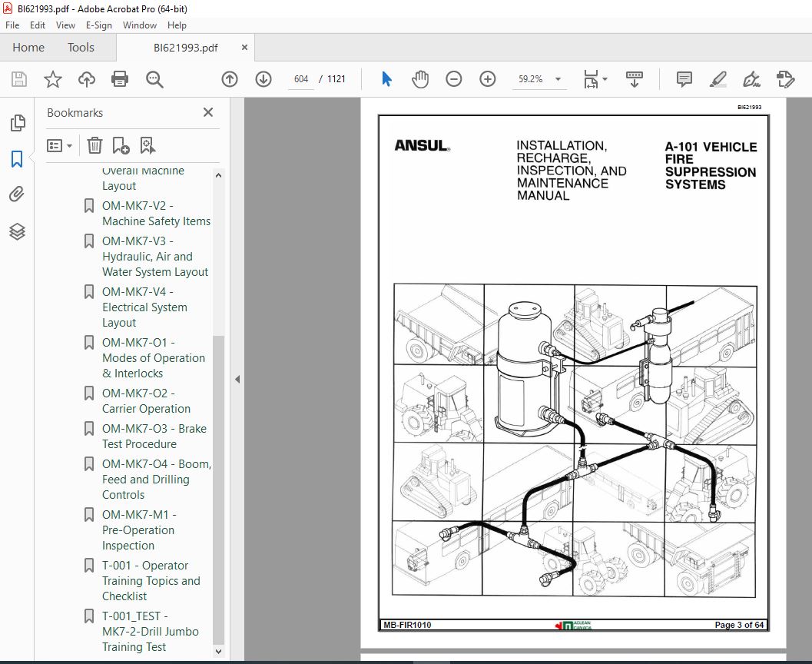This screenshot has width=812, height=664.
Task: Click the fire suppression system diagram
Action: pyautogui.click(x=575, y=440)
